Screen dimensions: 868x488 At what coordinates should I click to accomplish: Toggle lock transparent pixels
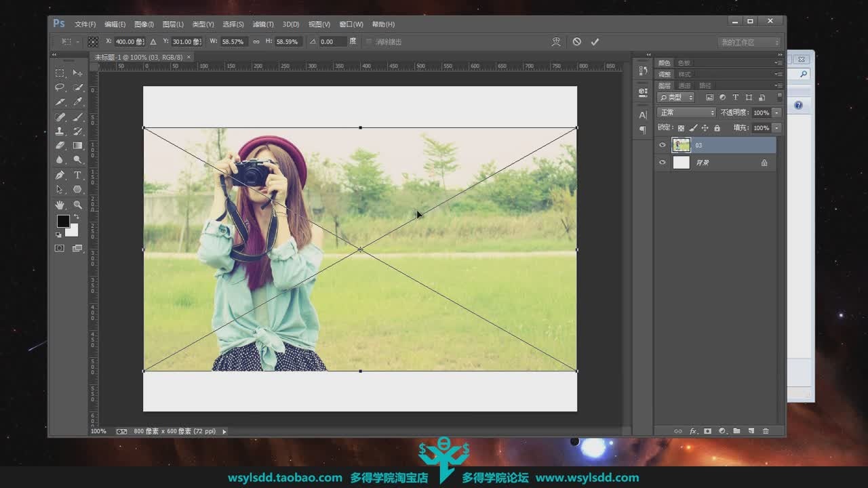(681, 128)
